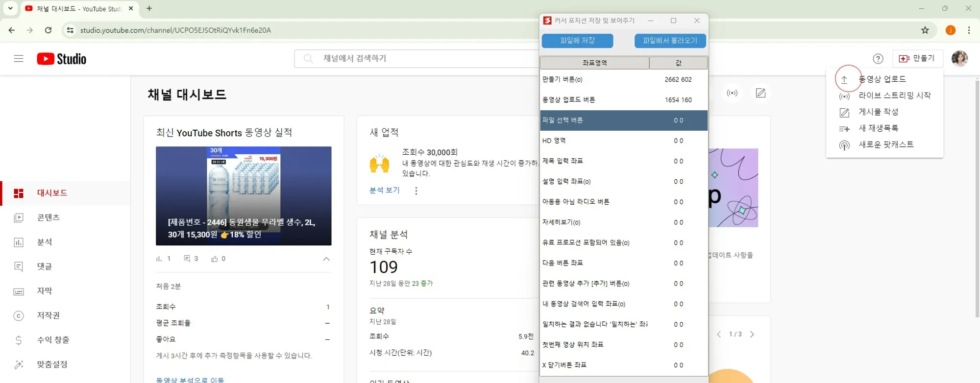Open 맞춤설정 in the left sidebar
Screen dimensions: 980x383
point(66,364)
